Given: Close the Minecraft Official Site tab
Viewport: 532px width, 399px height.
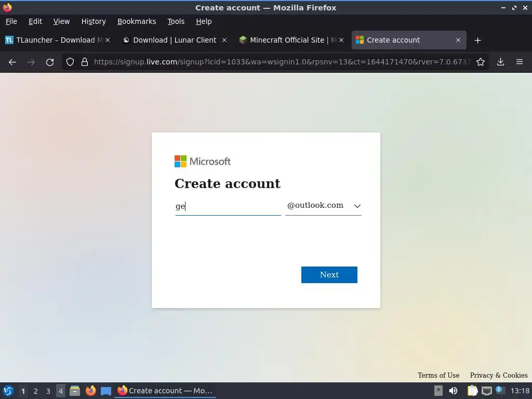Looking at the screenshot, I should [x=341, y=40].
